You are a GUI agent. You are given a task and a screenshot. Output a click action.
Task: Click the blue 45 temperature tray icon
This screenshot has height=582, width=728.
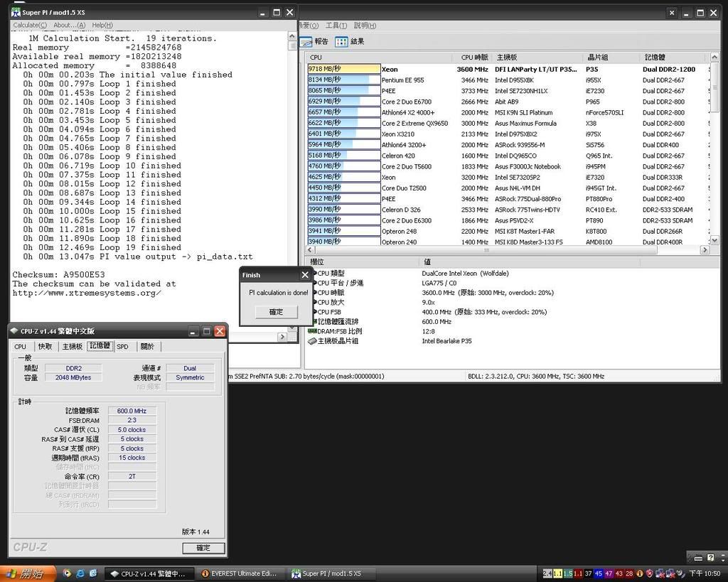click(599, 573)
